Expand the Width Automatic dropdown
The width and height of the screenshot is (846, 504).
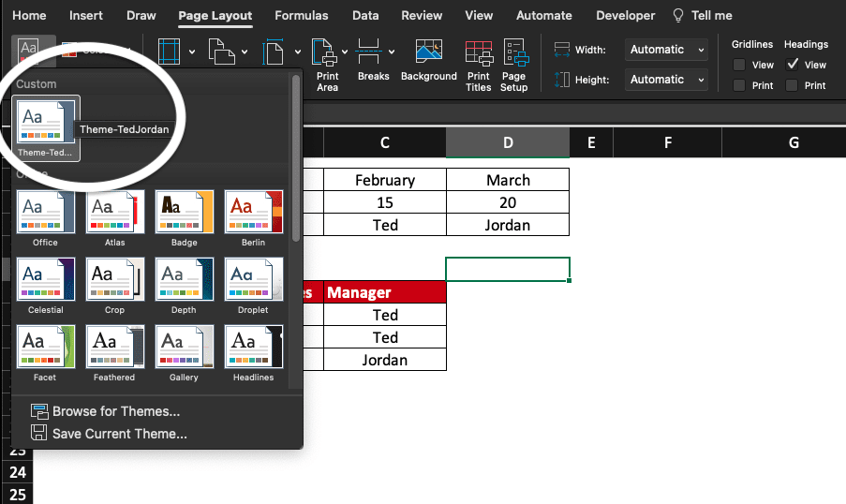pos(669,50)
